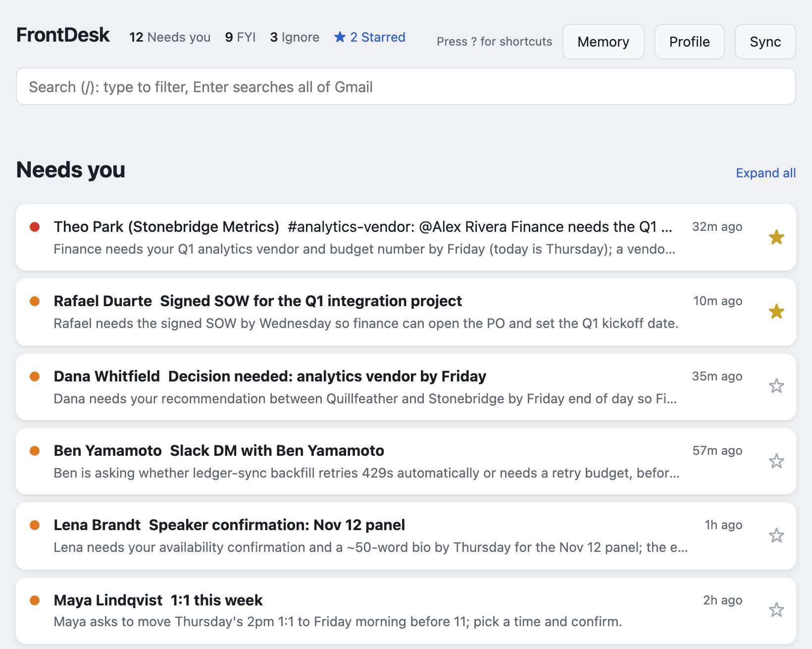
Task: Click the '2h ago' timestamp
Action: pyautogui.click(x=723, y=600)
